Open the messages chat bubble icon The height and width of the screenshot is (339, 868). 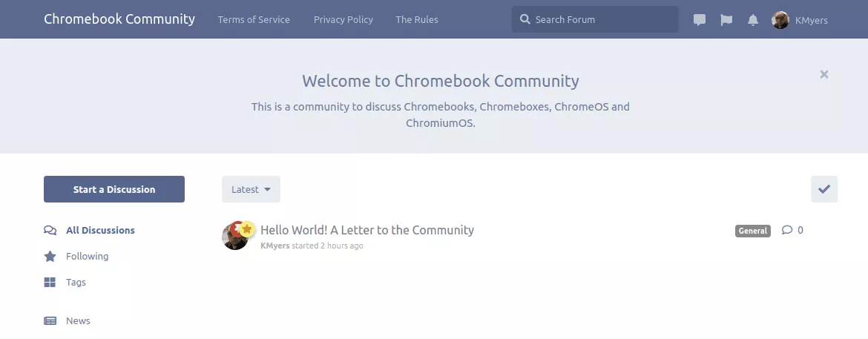click(x=699, y=20)
